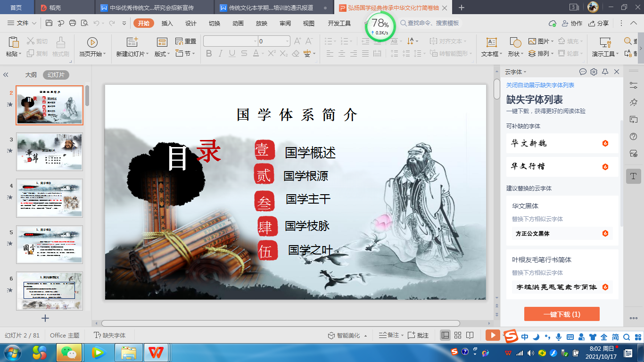Click the Save icon in quick access toolbar

[49, 23]
